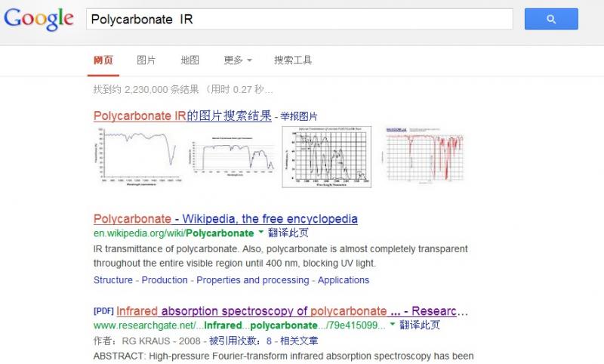Image resolution: width=604 pixels, height=364 pixels.
Task: Open the Production sitelink
Action: point(165,280)
